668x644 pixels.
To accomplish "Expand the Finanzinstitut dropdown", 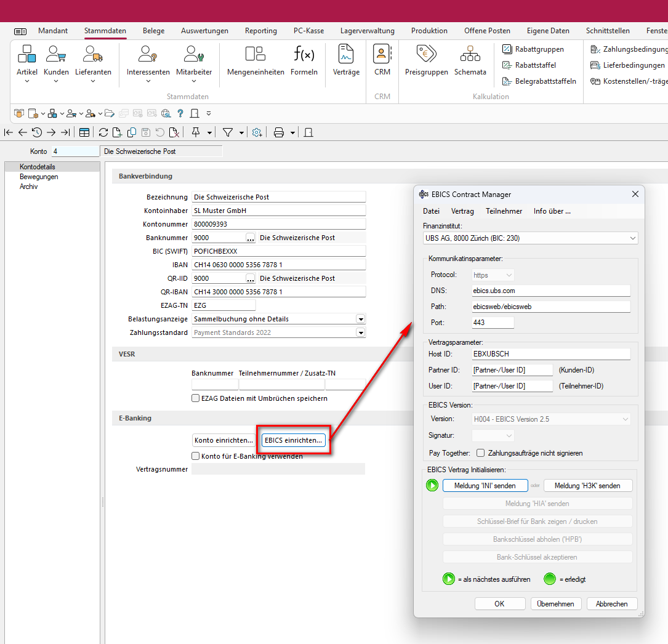I will tap(633, 238).
